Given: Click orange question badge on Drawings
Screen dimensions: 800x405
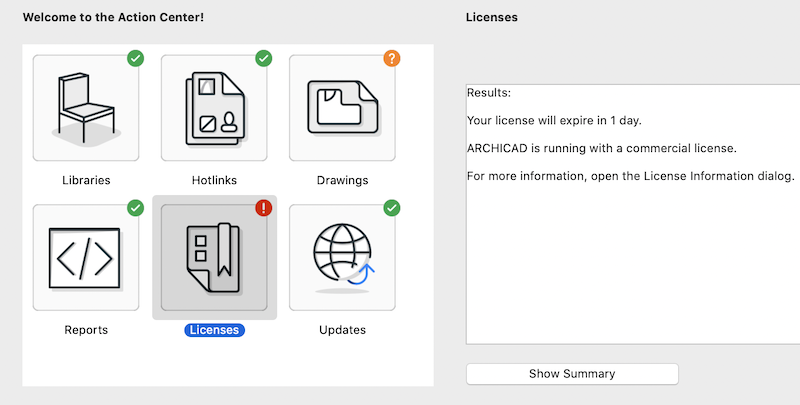Looking at the screenshot, I should click(392, 59).
